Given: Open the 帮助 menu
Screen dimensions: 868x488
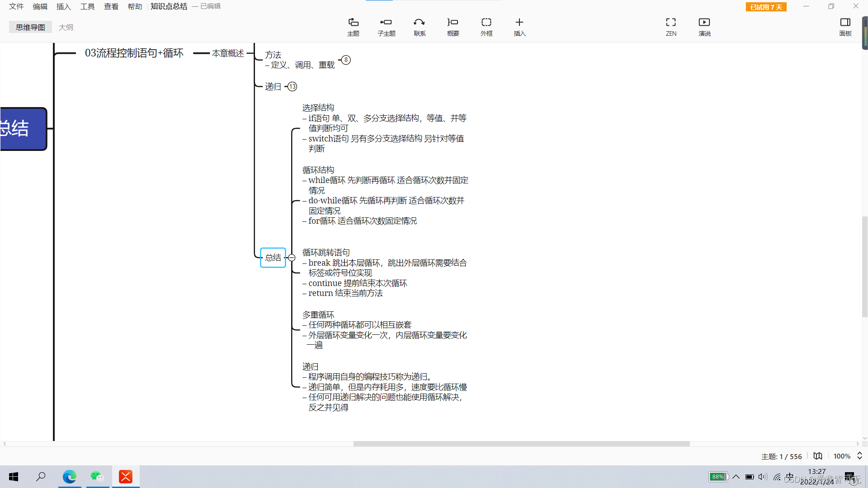Looking at the screenshot, I should pos(135,6).
